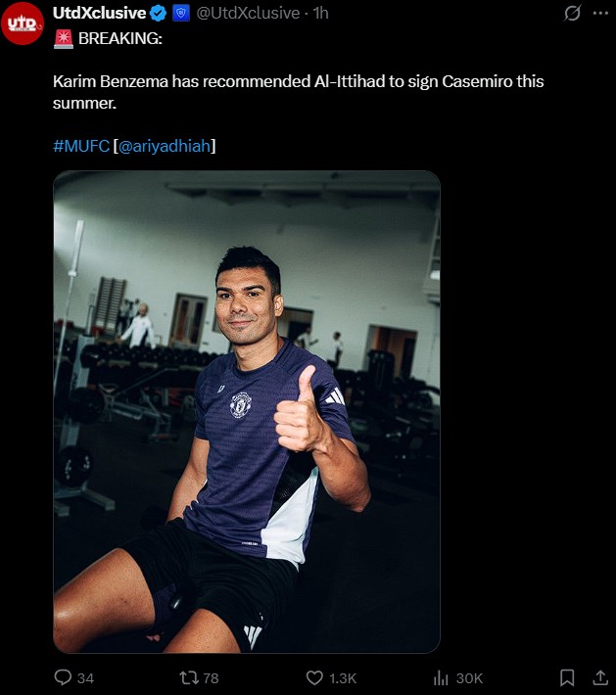Open the 1h timestamp permalink
Screen dimensions: 616x695
pyautogui.click(x=320, y=14)
